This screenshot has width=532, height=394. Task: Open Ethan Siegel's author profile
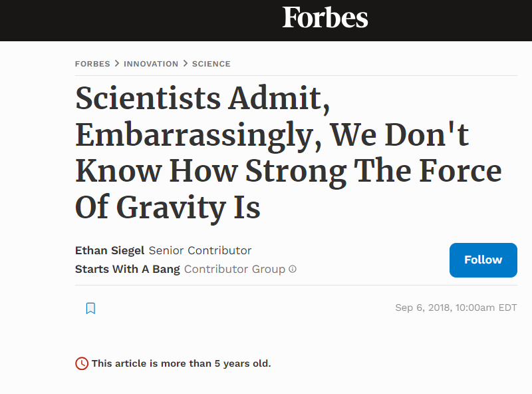[x=110, y=251]
